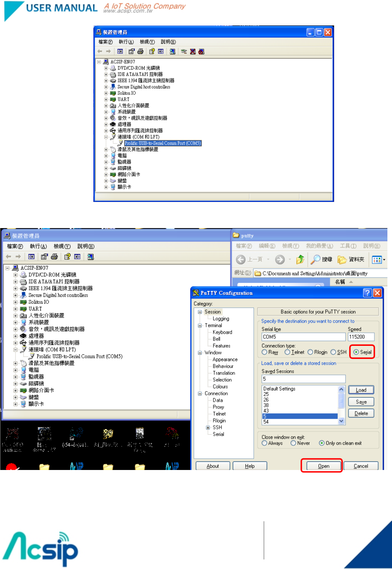Scan for hardware changes in bottom Device Manager
This screenshot has width=392, height=569.
[x=91, y=257]
